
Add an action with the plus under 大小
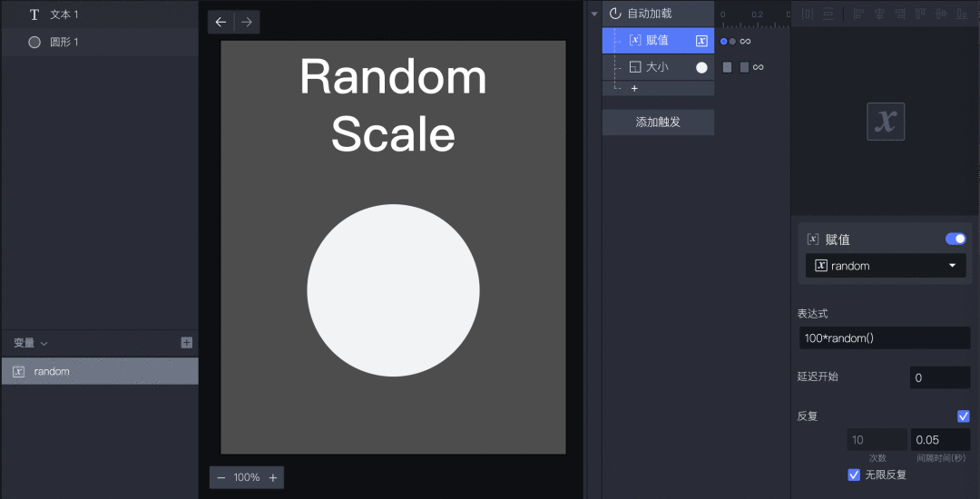coord(634,89)
